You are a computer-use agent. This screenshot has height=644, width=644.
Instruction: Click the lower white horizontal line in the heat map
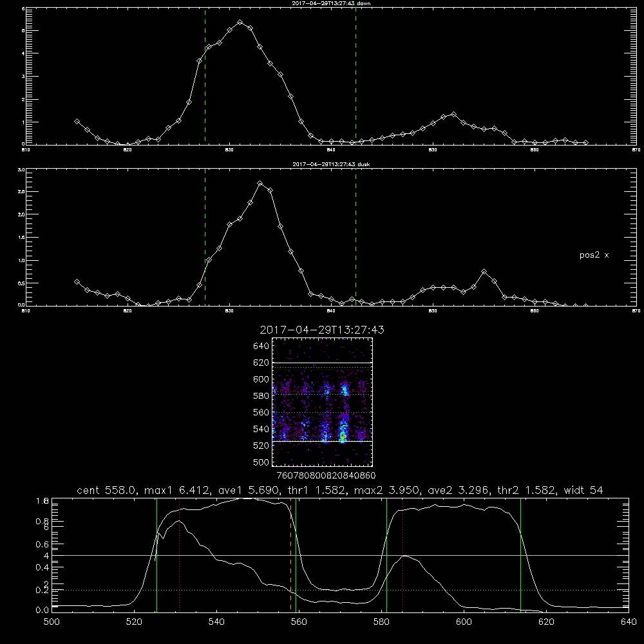click(322, 441)
